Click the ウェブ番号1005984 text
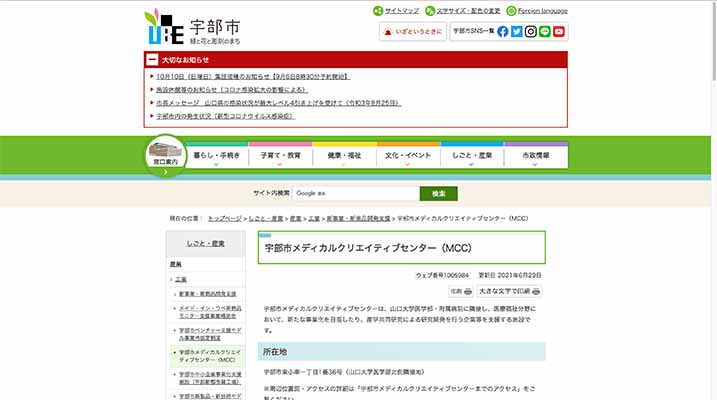This screenshot has height=400, width=717. click(x=442, y=275)
